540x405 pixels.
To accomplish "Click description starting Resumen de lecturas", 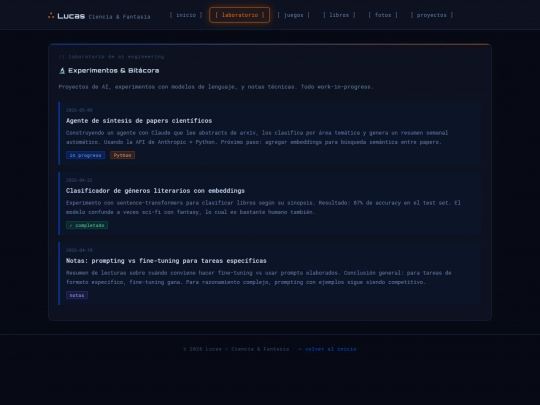I will [259, 277].
